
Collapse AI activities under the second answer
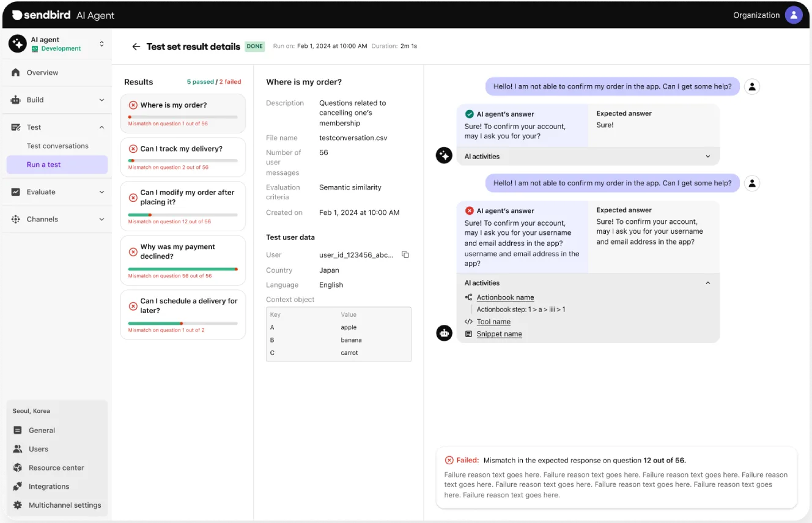(x=708, y=283)
